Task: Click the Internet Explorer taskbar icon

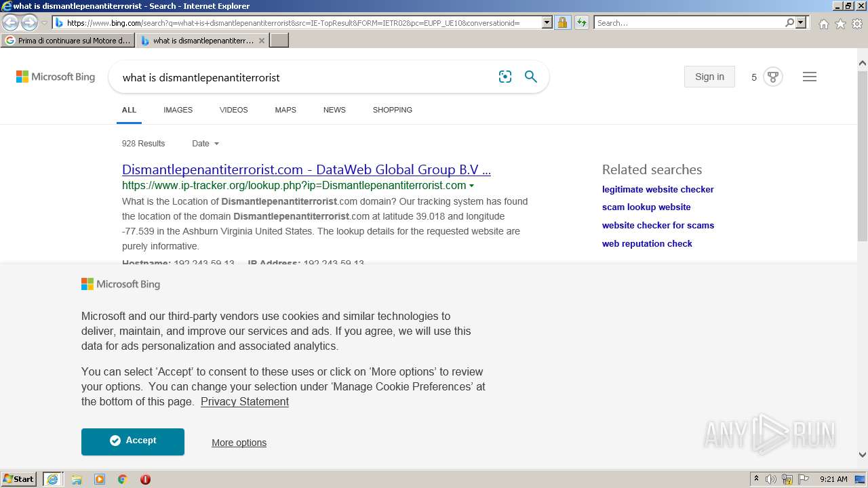Action: click(x=52, y=479)
